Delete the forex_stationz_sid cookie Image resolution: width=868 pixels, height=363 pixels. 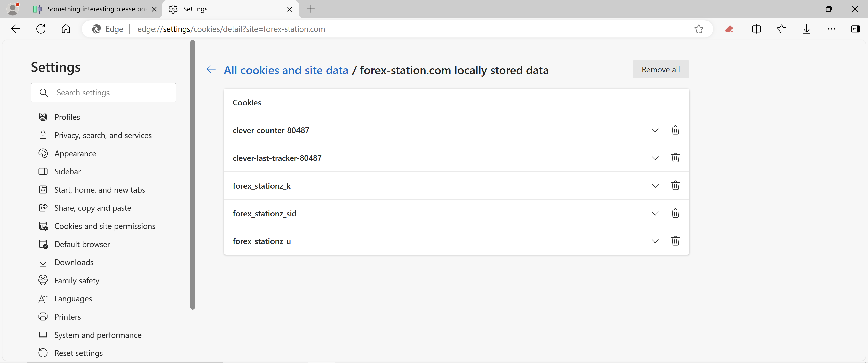click(x=675, y=213)
